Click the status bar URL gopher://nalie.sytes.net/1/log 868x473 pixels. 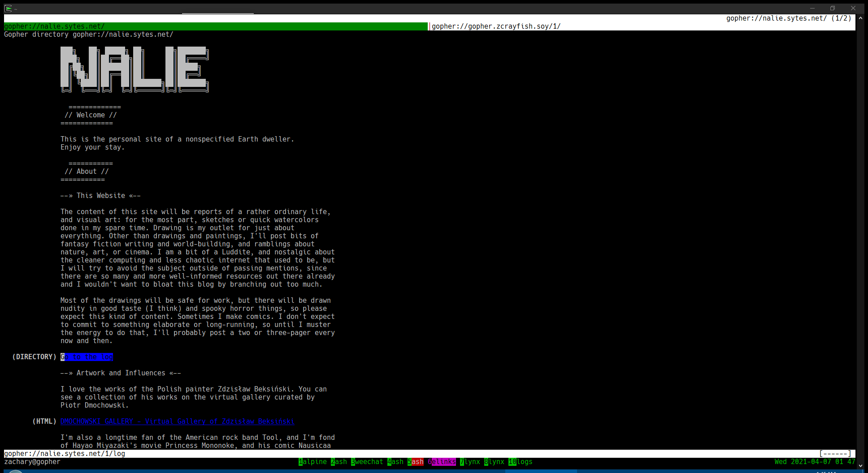click(65, 454)
